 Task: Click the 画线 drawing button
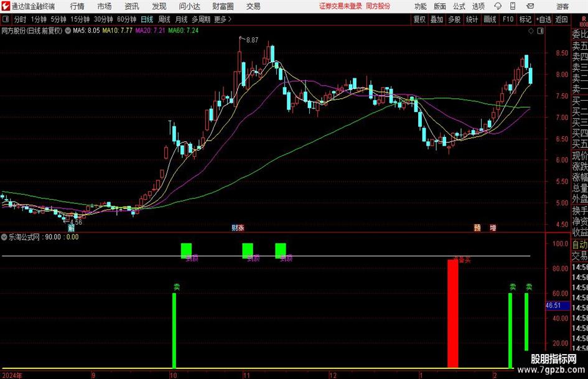click(x=490, y=19)
